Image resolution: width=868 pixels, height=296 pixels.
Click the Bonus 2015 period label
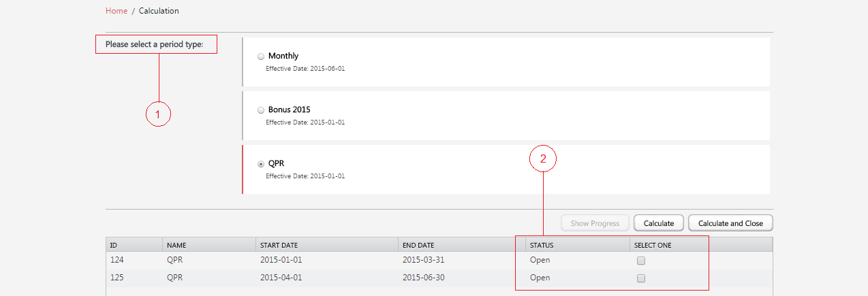[x=290, y=110]
